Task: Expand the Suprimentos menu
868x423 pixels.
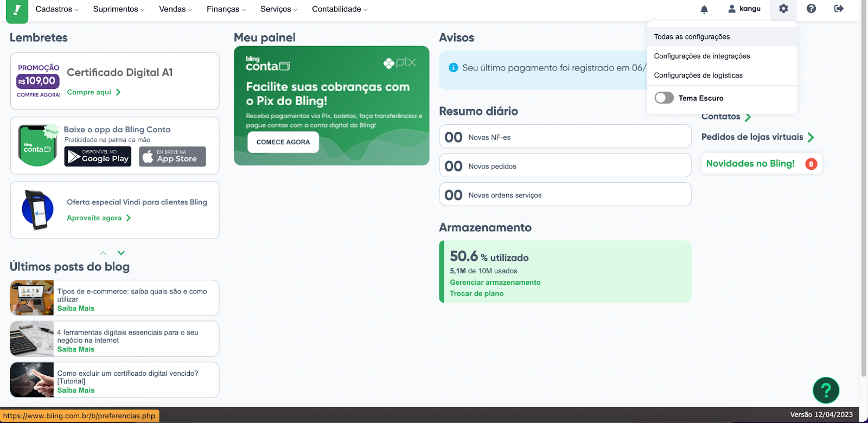Action: [x=119, y=9]
